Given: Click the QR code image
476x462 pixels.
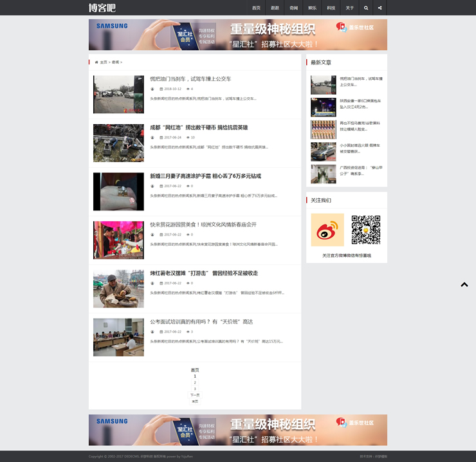Looking at the screenshot, I should pos(365,230).
